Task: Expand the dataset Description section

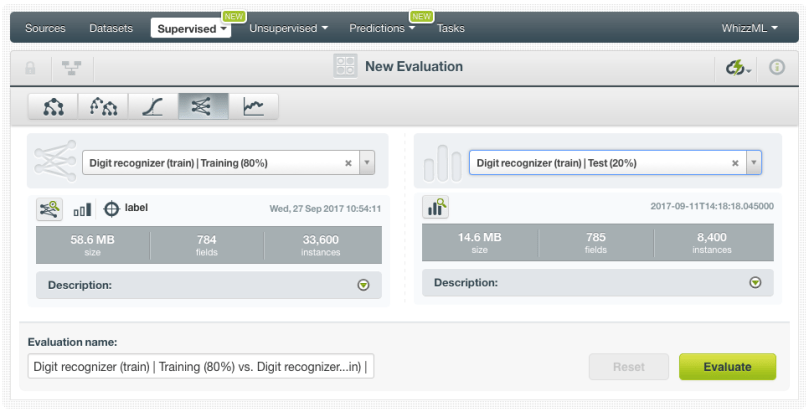Action: click(755, 283)
